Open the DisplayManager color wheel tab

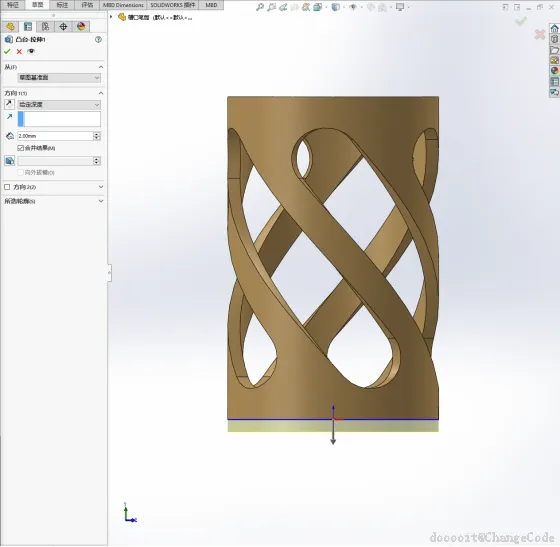pyautogui.click(x=81, y=27)
